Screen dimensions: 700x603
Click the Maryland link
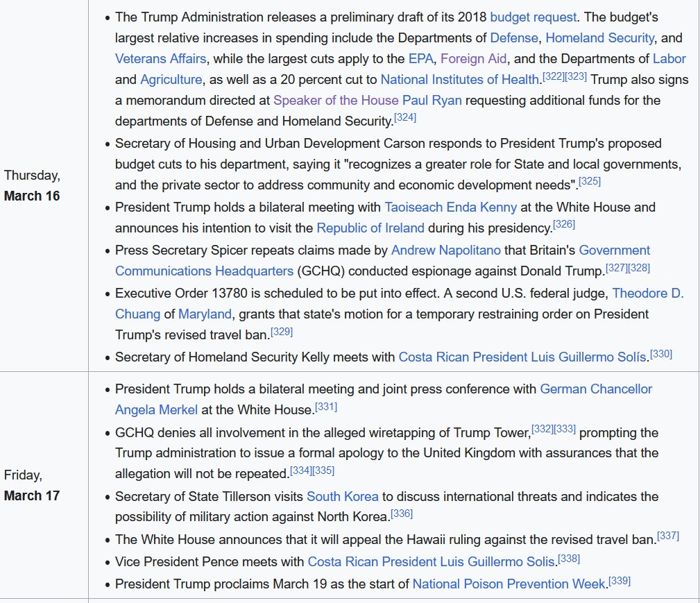tap(205, 314)
